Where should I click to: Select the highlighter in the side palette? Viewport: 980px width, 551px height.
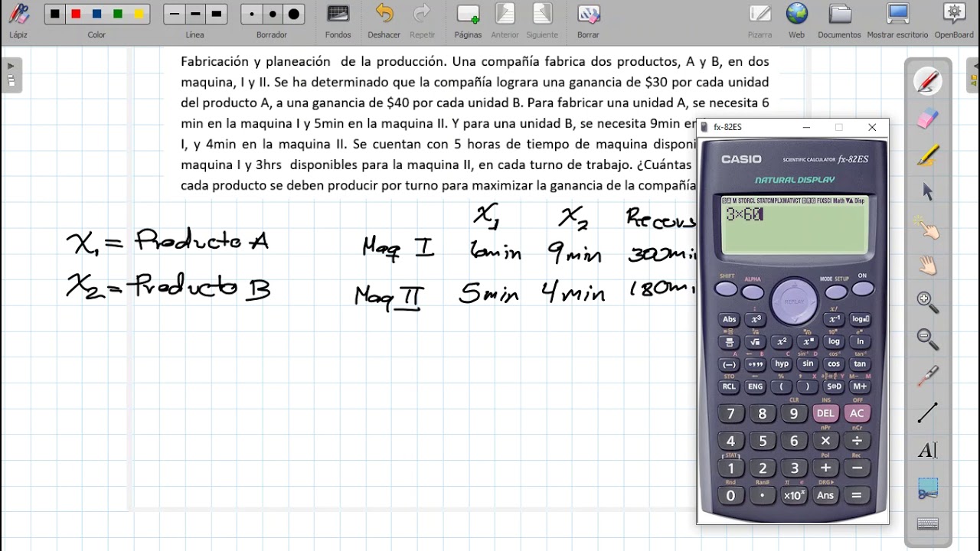tap(928, 155)
